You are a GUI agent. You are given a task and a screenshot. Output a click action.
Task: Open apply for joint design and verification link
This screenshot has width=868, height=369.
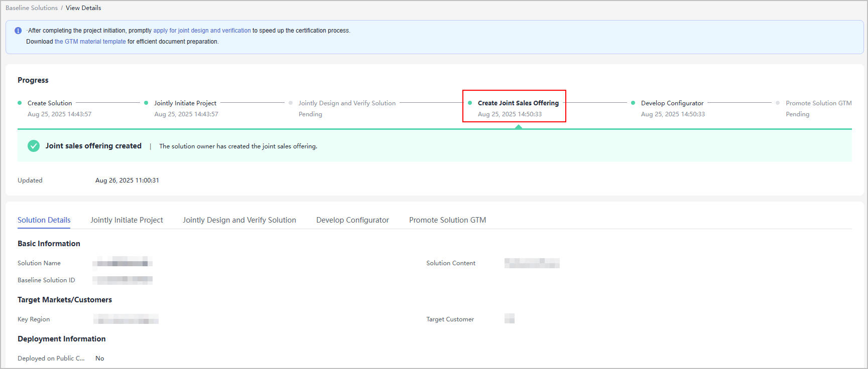[x=202, y=31]
